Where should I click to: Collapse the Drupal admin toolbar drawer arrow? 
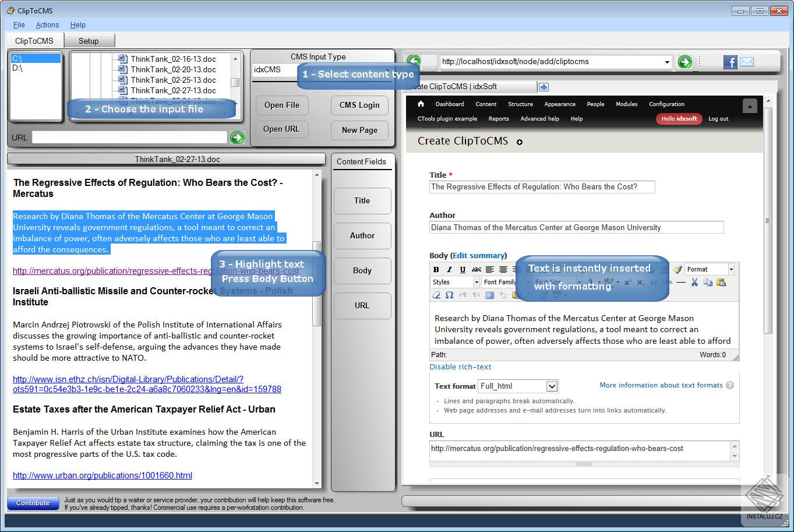750,105
